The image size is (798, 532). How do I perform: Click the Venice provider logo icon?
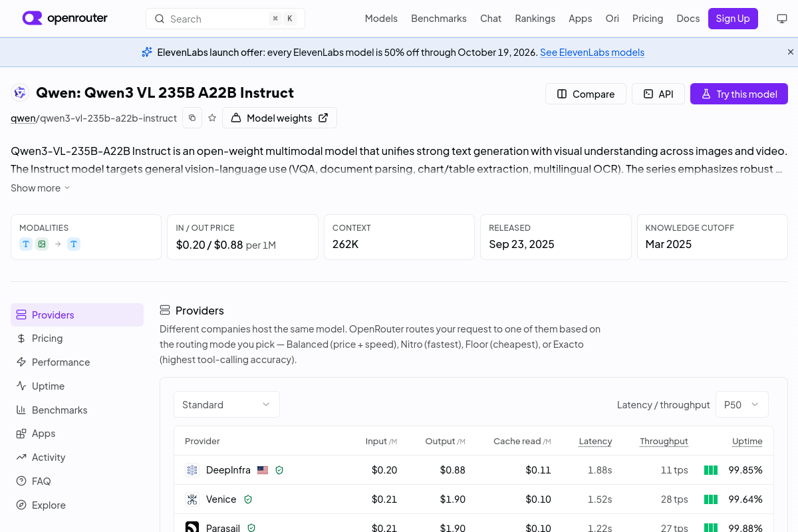tap(192, 499)
